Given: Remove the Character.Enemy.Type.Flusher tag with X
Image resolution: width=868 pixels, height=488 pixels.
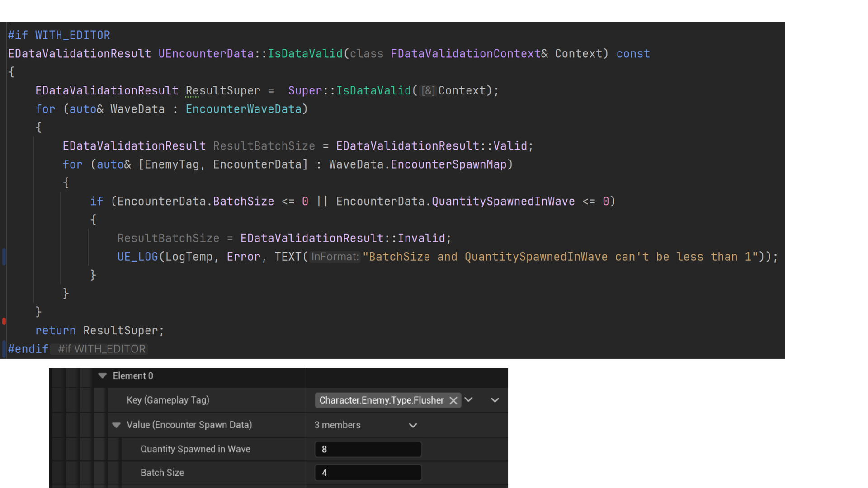Looking at the screenshot, I should click(x=453, y=401).
